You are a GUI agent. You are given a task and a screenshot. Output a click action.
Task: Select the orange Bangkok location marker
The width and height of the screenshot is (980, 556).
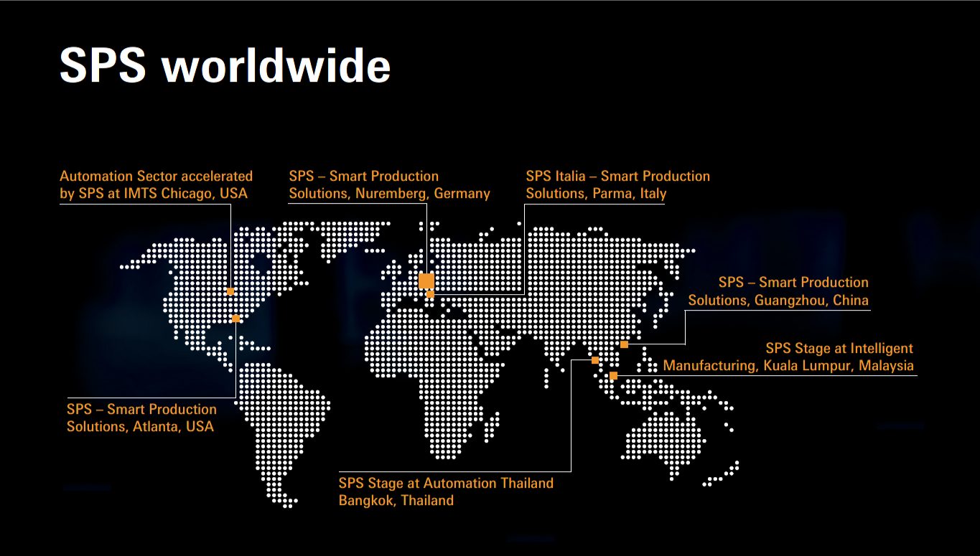click(x=595, y=360)
